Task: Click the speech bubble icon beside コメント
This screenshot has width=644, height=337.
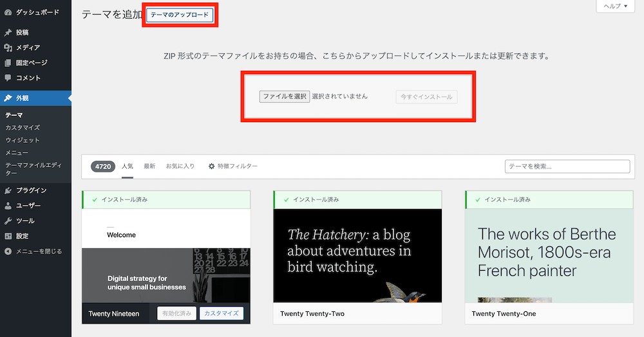Action: pyautogui.click(x=8, y=78)
